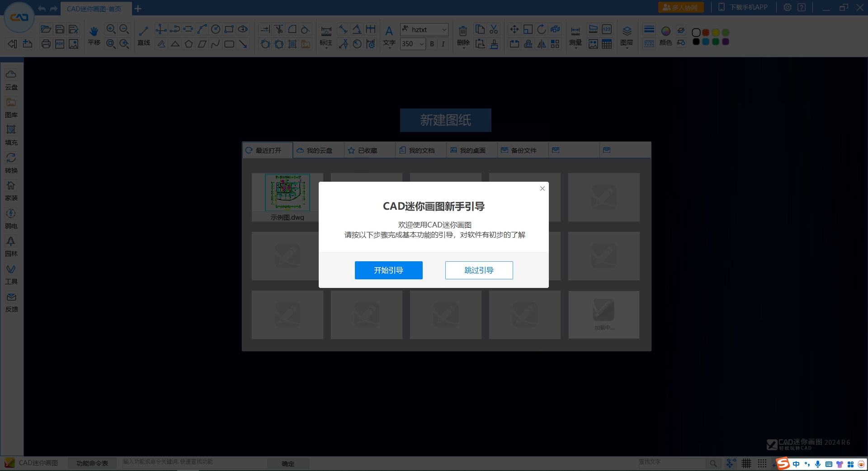
Task: Select the arrow drawing tool
Action: pos(243,44)
